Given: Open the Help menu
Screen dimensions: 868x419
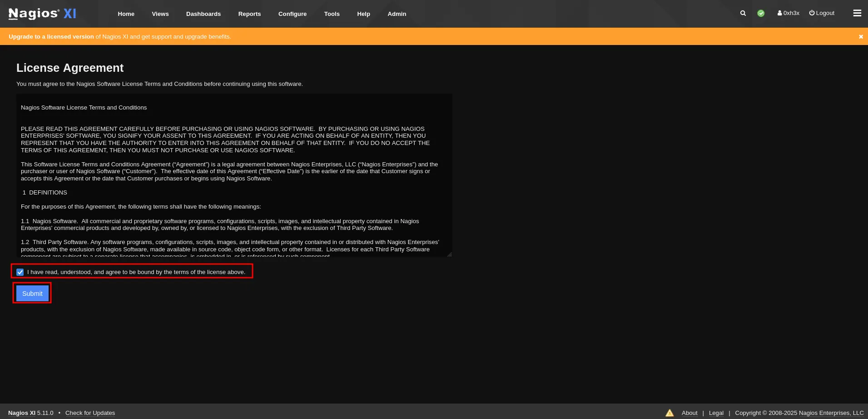Looking at the screenshot, I should click(x=364, y=14).
